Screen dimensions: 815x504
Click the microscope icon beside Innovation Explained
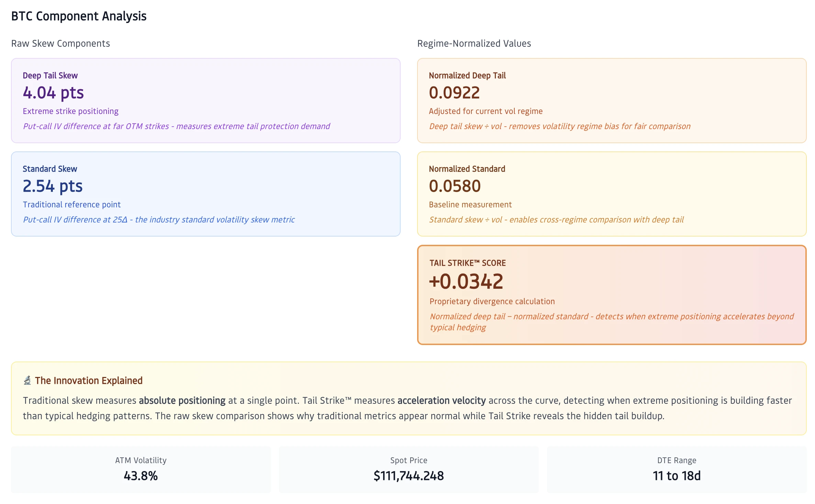pos(27,380)
